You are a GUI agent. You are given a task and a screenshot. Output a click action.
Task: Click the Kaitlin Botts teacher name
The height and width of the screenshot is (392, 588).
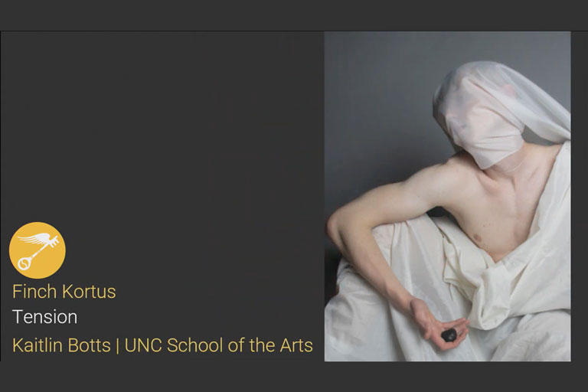(61, 345)
